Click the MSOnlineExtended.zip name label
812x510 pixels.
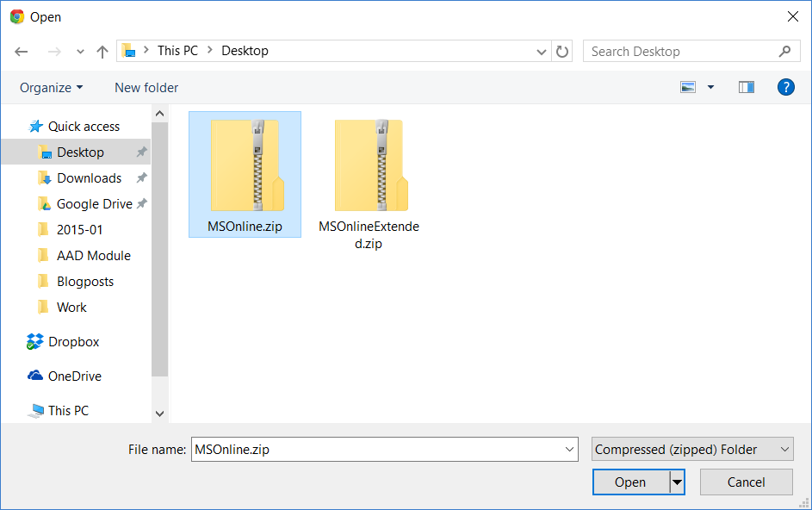click(369, 235)
